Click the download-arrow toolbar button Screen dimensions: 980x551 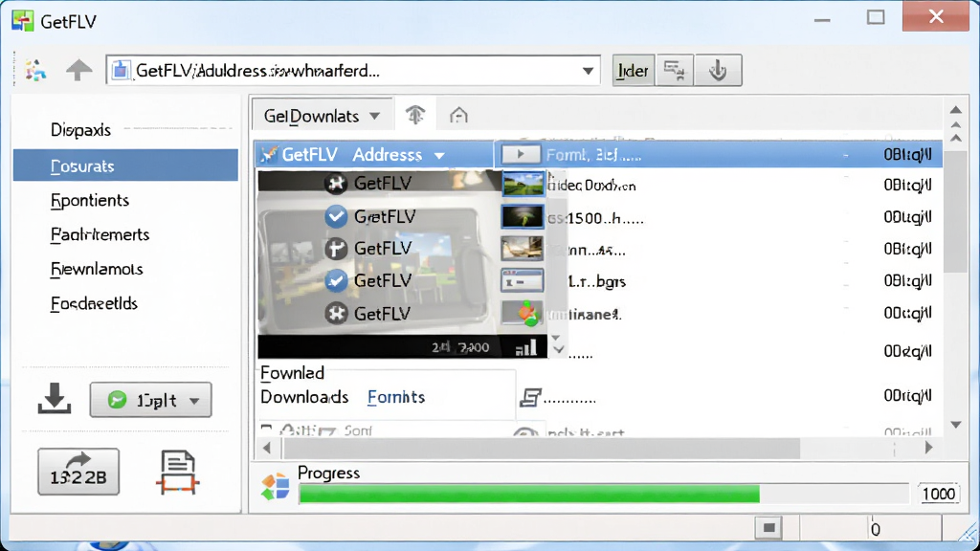[x=718, y=71]
